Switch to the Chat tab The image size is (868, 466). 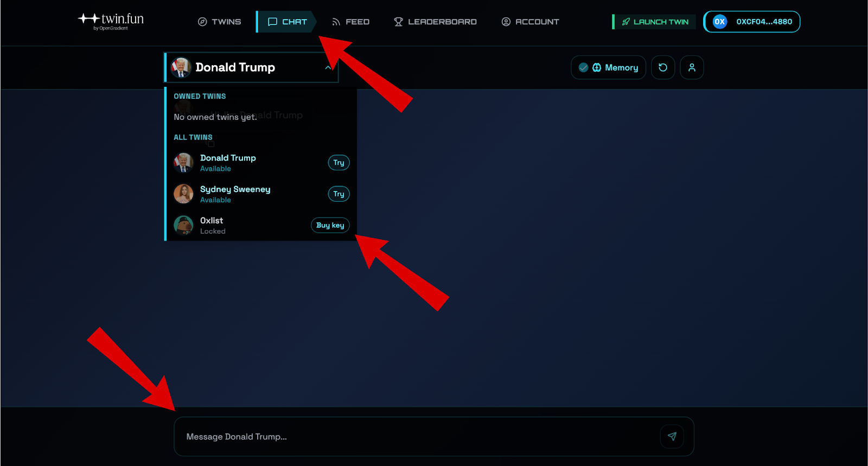pyautogui.click(x=287, y=22)
